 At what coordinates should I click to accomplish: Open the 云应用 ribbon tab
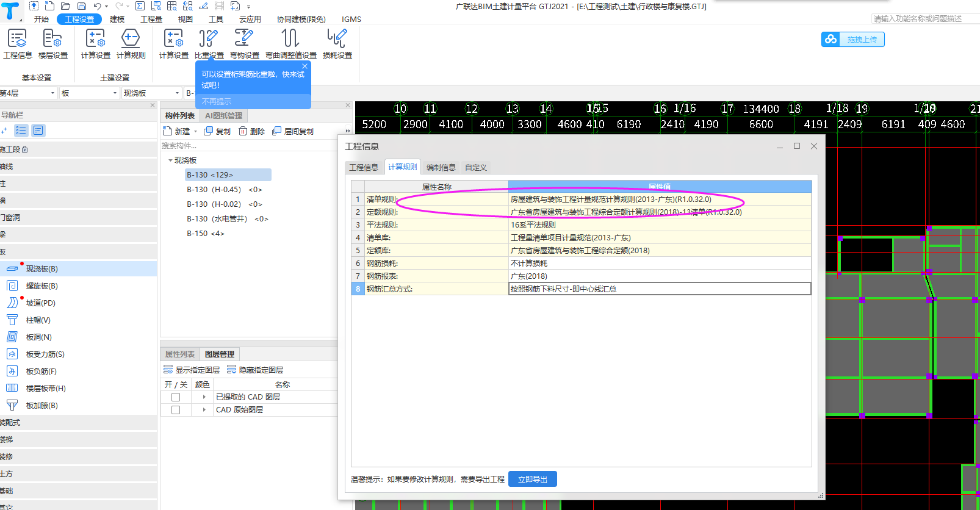pyautogui.click(x=250, y=19)
